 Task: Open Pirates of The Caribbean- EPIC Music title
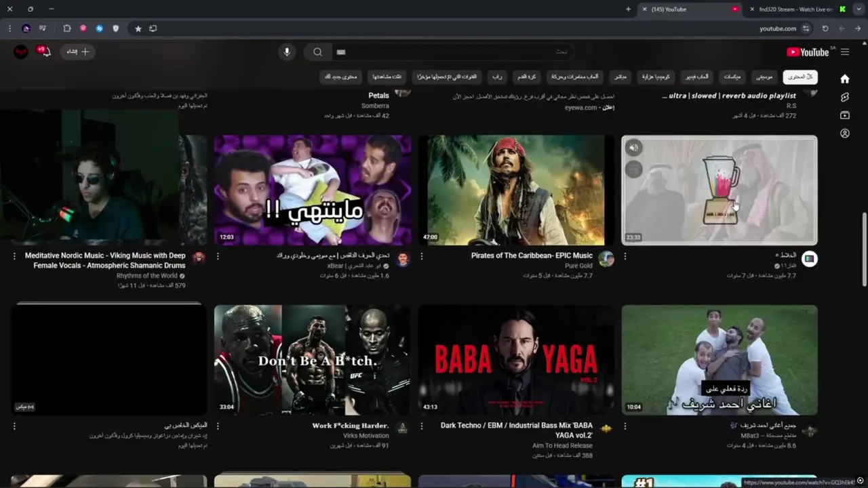point(532,256)
